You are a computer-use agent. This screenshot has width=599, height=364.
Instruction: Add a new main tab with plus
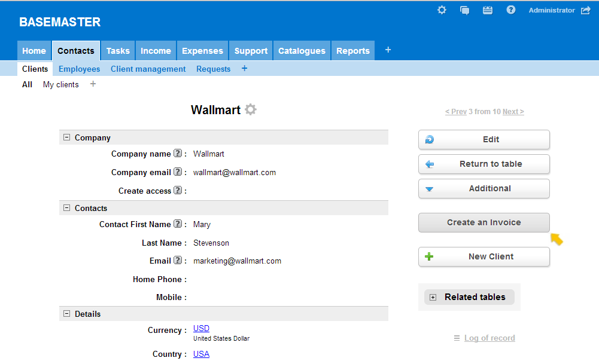(x=388, y=50)
